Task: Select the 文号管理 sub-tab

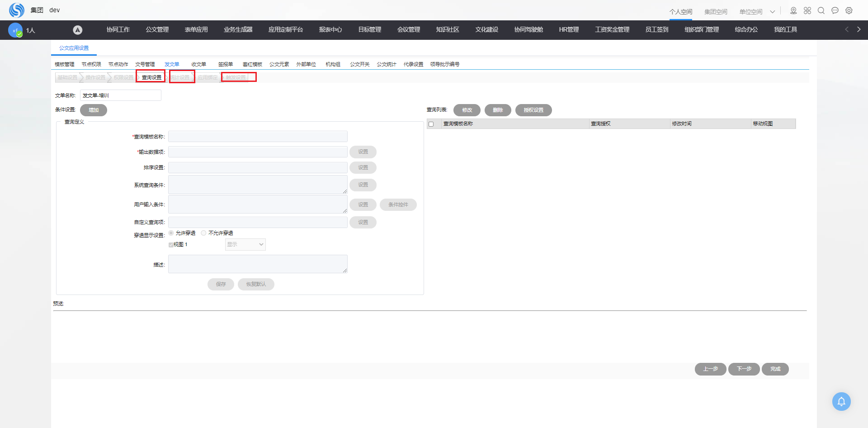Action: (x=145, y=64)
